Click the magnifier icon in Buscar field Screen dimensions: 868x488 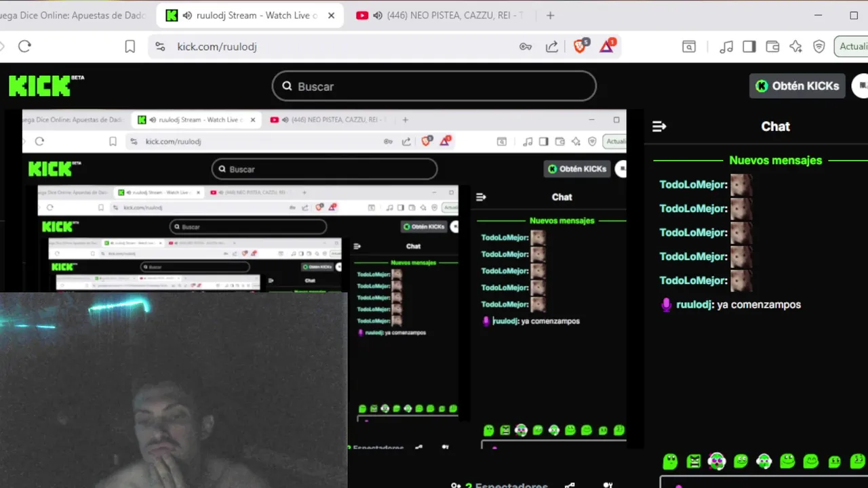point(287,86)
